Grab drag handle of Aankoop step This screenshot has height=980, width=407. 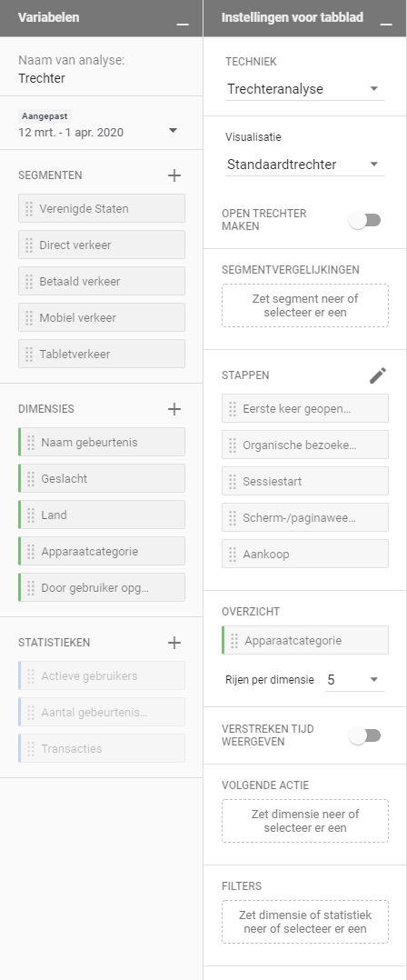coord(233,555)
